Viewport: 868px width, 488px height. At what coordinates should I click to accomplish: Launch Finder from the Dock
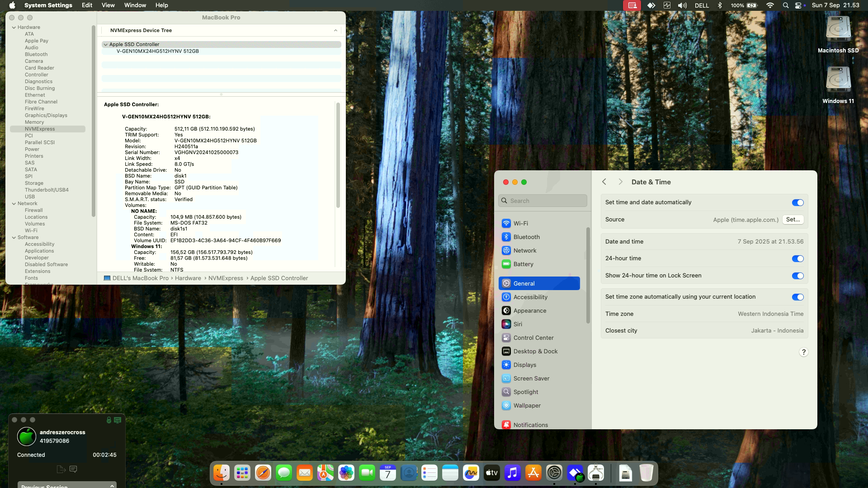click(222, 473)
